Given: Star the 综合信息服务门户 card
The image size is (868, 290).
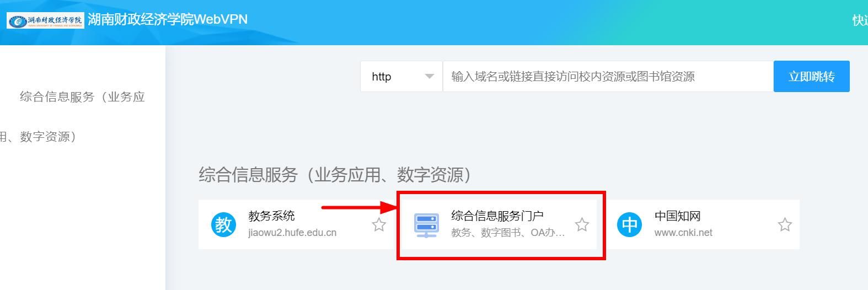Looking at the screenshot, I should (582, 225).
